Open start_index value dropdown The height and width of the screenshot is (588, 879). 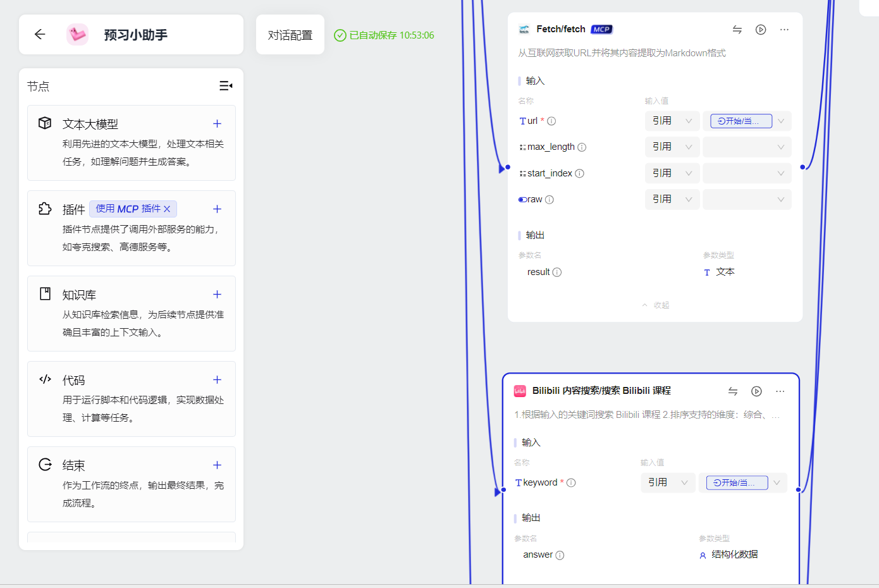pos(747,173)
